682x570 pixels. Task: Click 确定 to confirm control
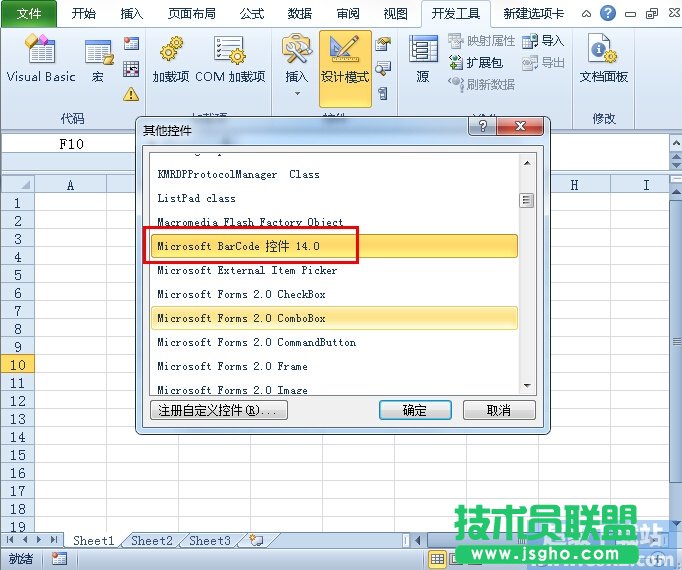(414, 410)
